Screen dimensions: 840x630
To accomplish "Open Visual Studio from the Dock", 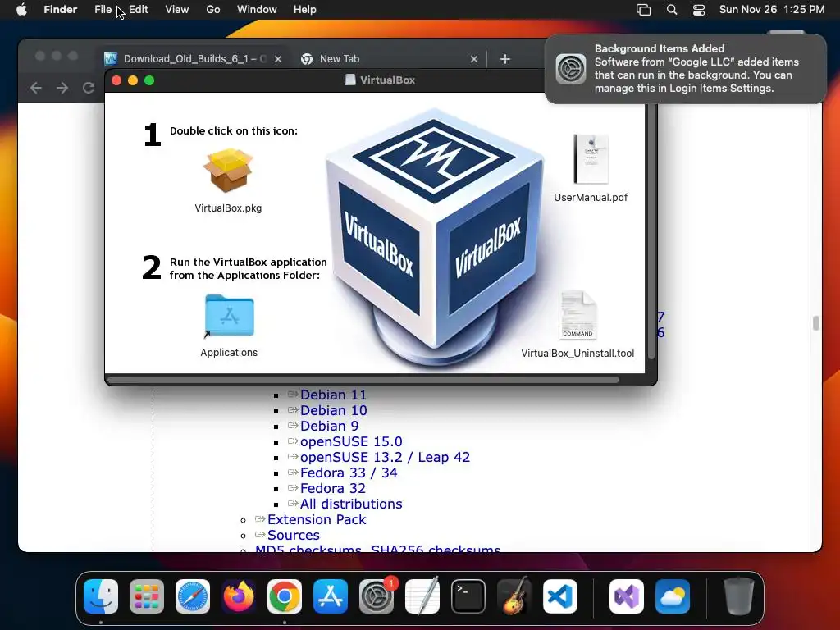I will pyautogui.click(x=627, y=596).
